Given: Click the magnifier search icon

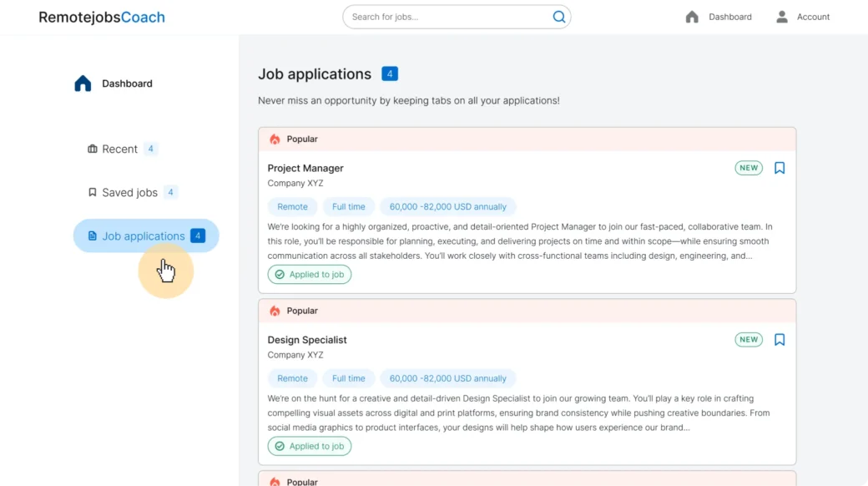Looking at the screenshot, I should click(558, 17).
